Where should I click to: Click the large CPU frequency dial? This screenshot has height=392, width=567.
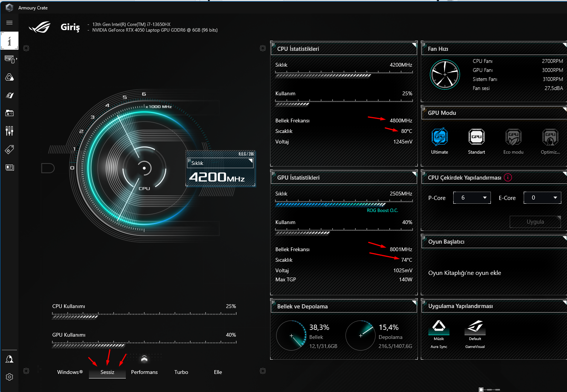[x=144, y=167]
